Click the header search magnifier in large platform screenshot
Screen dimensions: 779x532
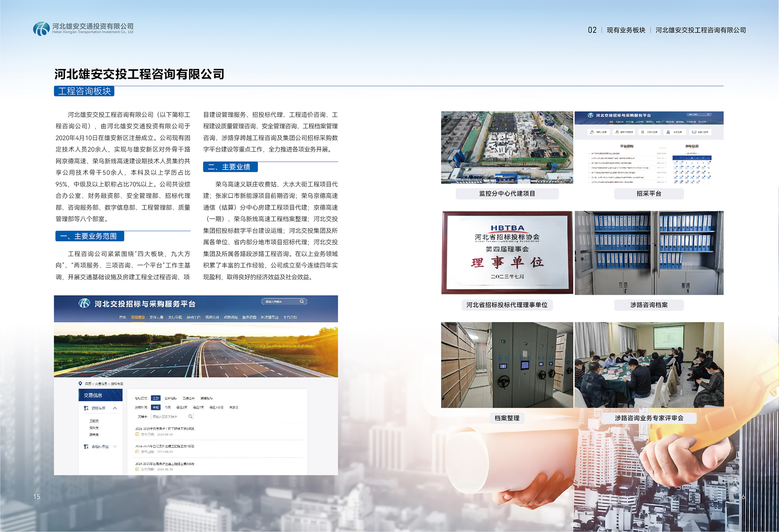tap(301, 301)
